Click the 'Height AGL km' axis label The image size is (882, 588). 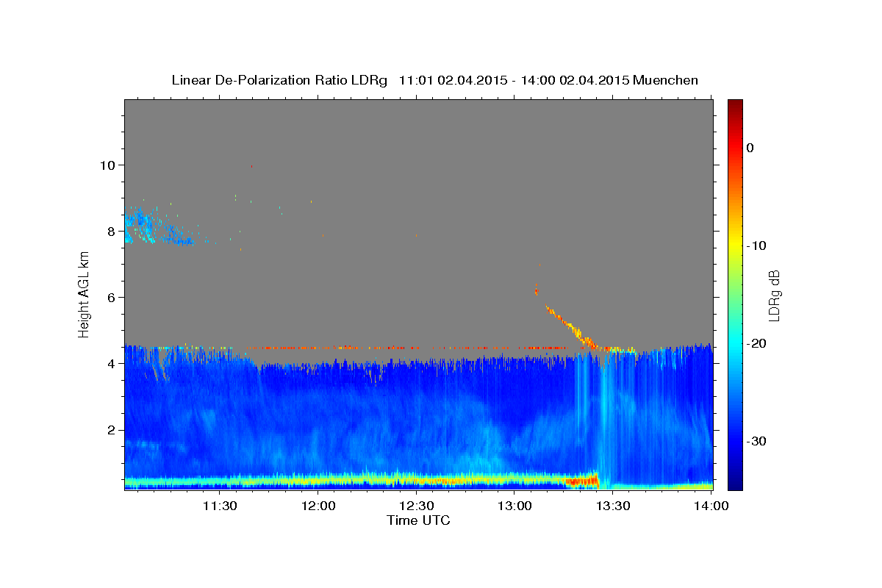point(85,294)
